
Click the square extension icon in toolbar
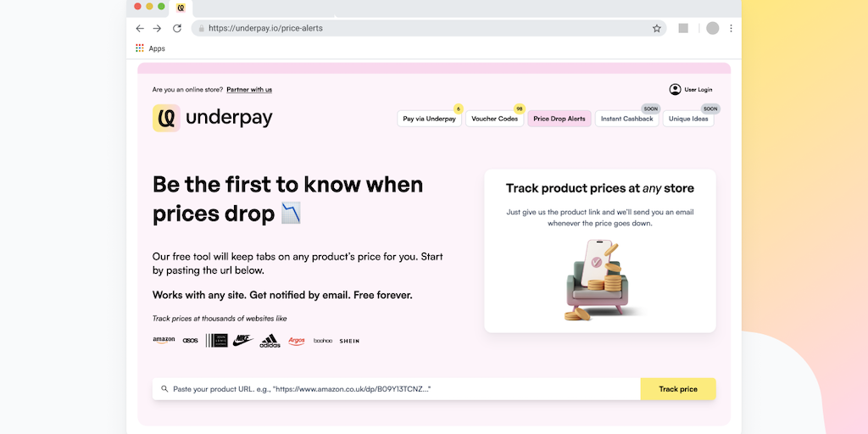point(683,28)
